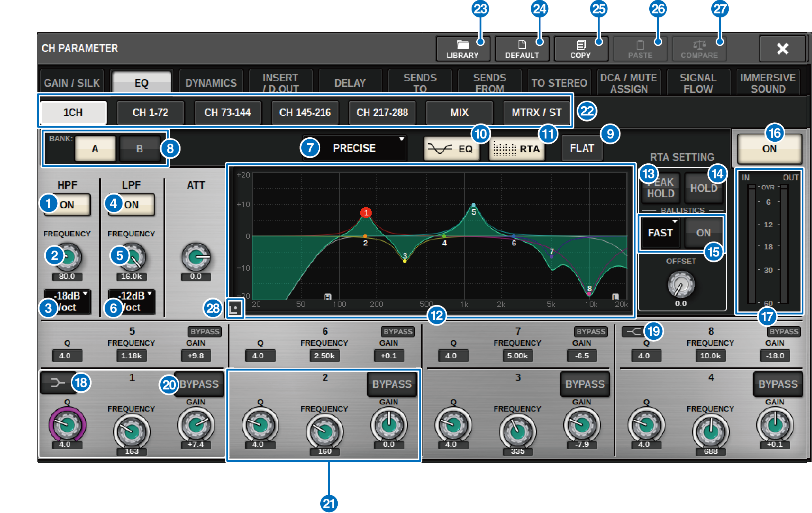Click the graph corner popup icon
Viewport: 812px width, 513px height.
(x=235, y=309)
